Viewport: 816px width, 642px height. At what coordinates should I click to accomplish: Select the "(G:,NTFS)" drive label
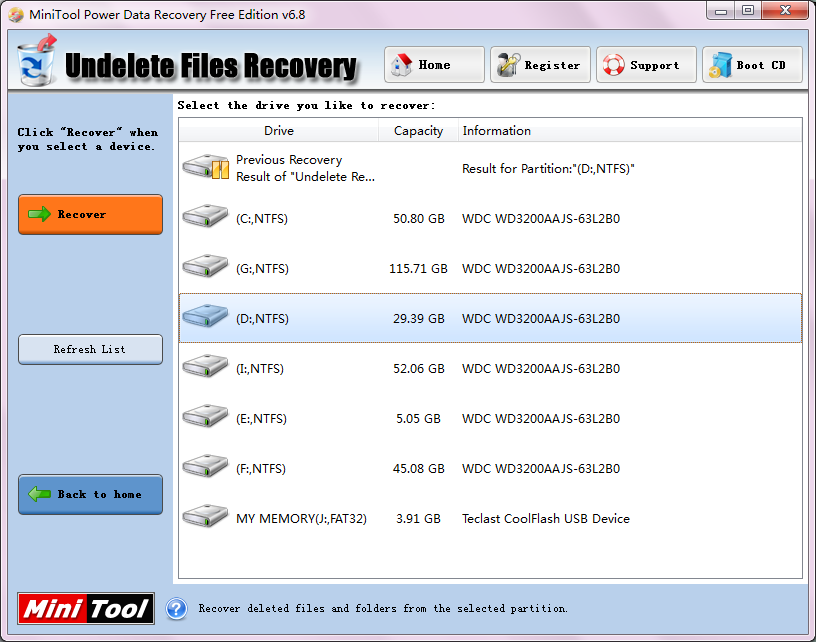click(262, 268)
